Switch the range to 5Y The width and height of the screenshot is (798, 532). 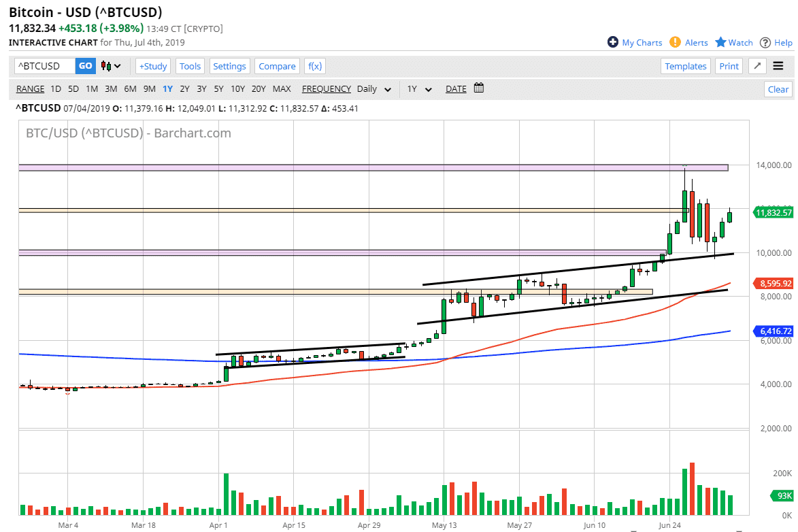[x=218, y=88]
